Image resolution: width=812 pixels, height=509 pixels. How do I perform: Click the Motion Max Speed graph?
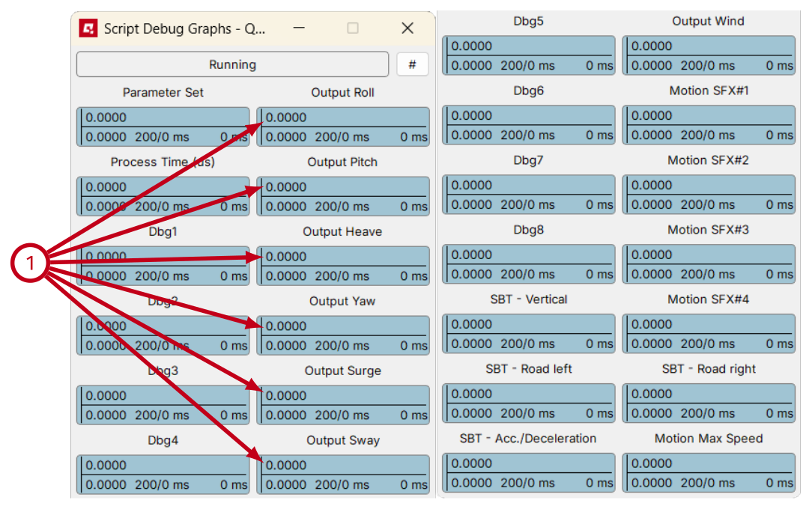click(x=709, y=473)
